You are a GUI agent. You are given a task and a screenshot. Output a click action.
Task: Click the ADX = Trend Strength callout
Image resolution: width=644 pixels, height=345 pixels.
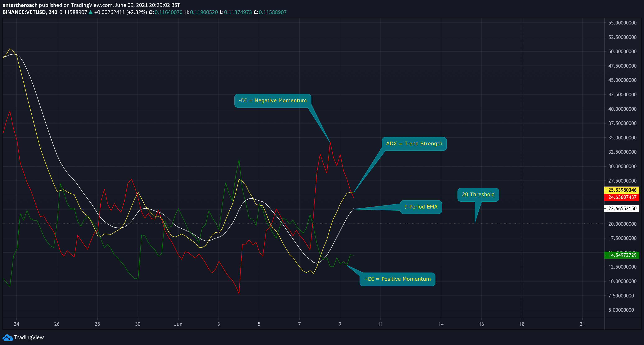(414, 144)
